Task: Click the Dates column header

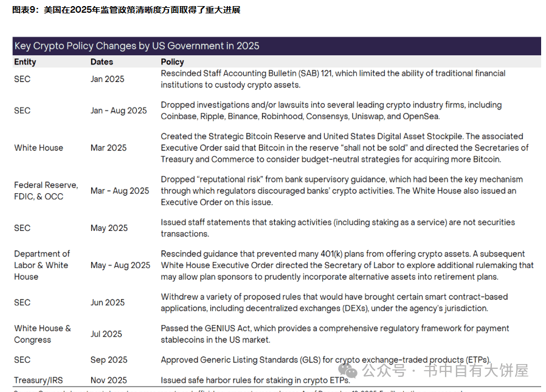Action: click(x=102, y=62)
